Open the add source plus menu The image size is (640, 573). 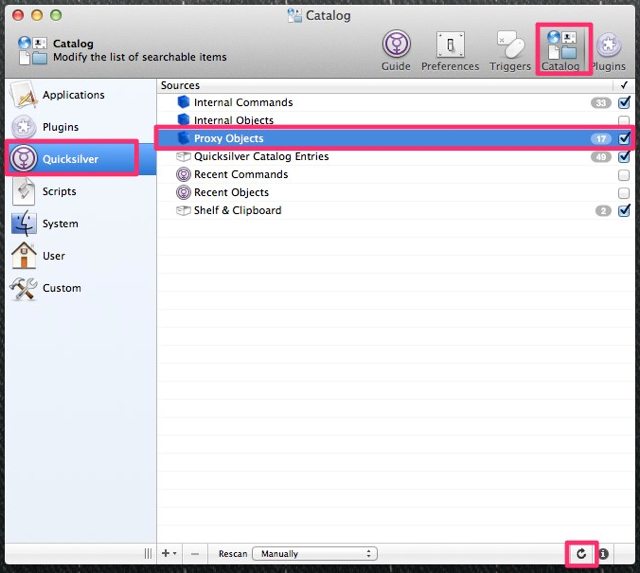tap(169, 553)
